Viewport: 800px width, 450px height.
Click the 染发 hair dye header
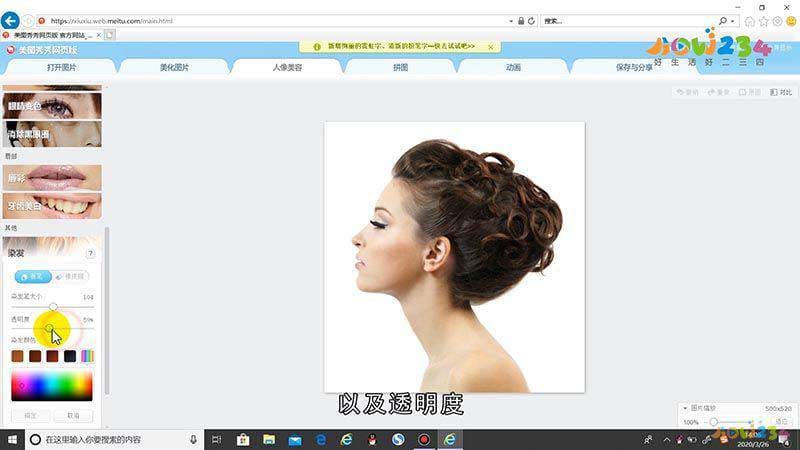[52, 248]
